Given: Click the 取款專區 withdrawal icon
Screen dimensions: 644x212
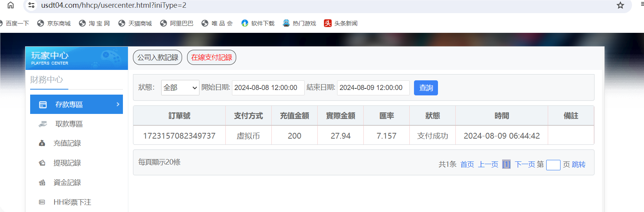Looking at the screenshot, I should coord(43,124).
